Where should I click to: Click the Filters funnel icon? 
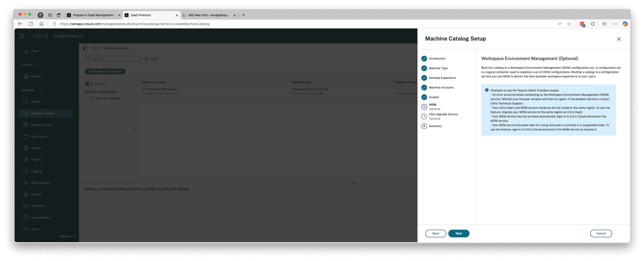(x=147, y=59)
